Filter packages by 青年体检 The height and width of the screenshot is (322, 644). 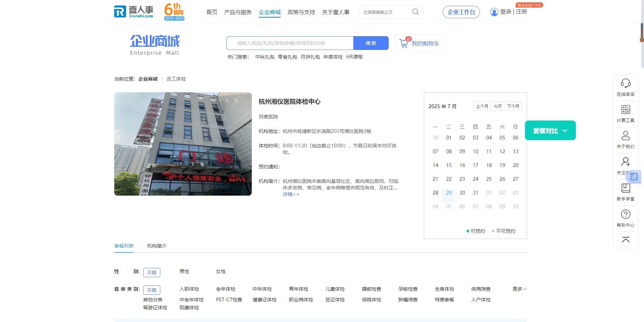coord(299,289)
